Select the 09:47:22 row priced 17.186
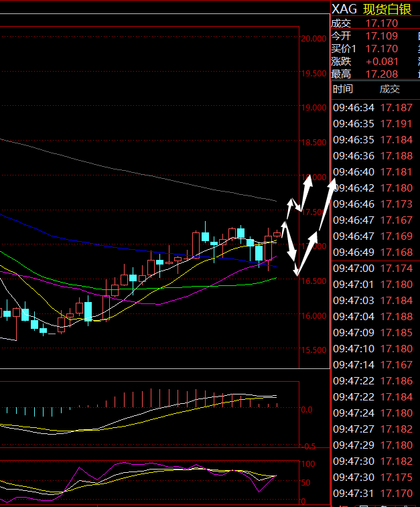This screenshot has height=507, width=420. tap(373, 381)
